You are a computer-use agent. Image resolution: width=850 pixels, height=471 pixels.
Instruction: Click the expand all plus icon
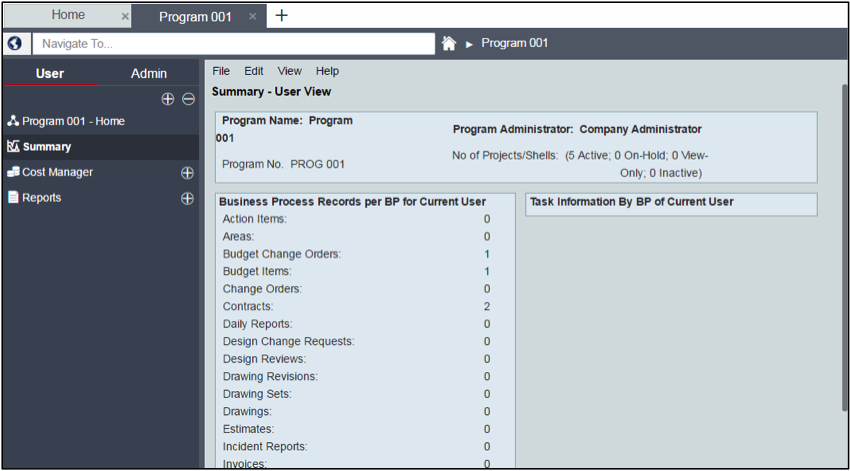(x=168, y=99)
